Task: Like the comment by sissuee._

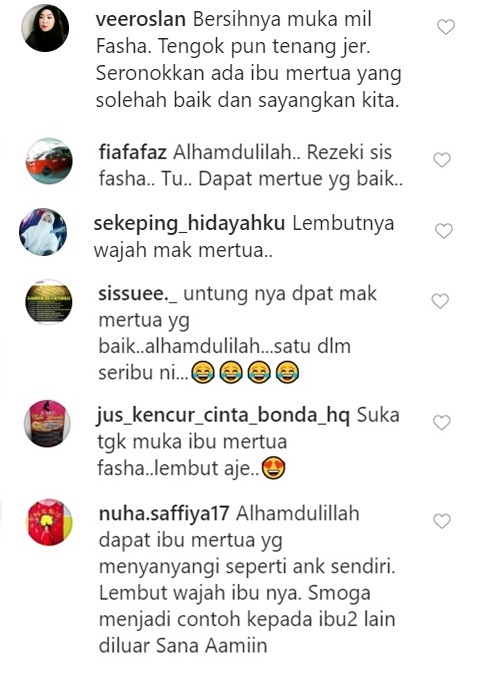Action: pos(440,301)
